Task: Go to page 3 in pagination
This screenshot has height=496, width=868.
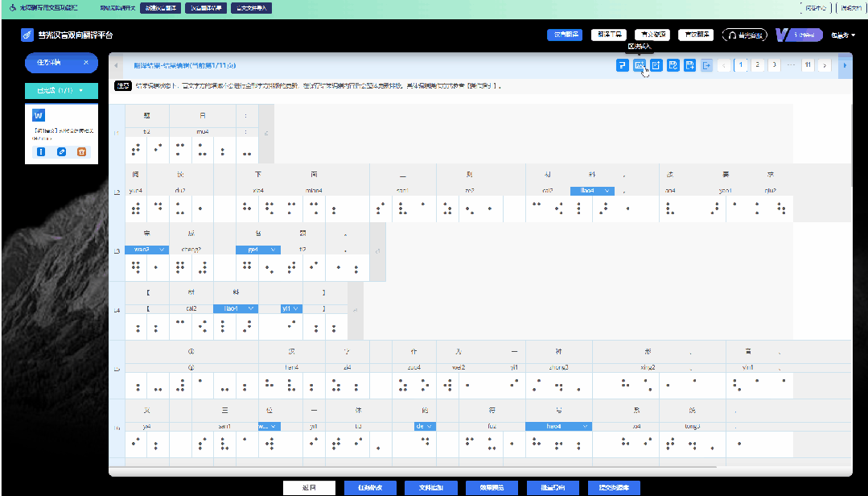Action: pyautogui.click(x=774, y=65)
